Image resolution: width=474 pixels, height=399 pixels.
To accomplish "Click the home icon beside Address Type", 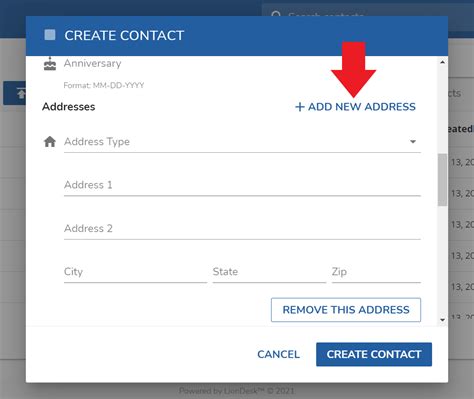I will [x=50, y=142].
